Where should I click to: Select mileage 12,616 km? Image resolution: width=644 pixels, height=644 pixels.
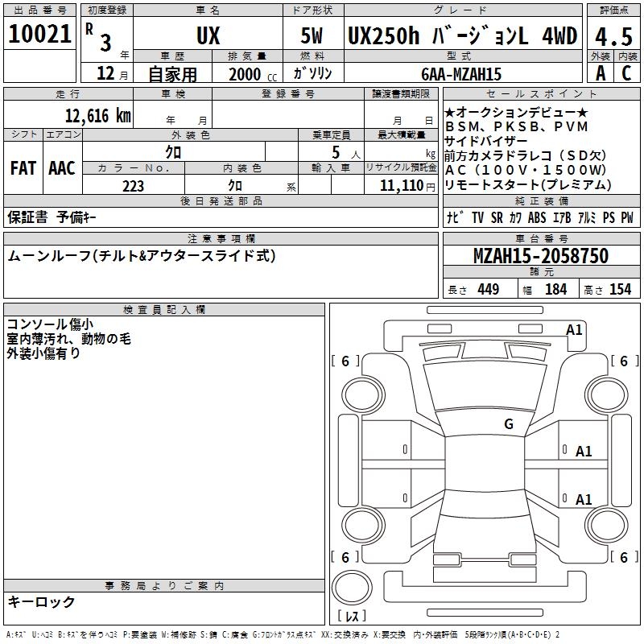click(97, 115)
